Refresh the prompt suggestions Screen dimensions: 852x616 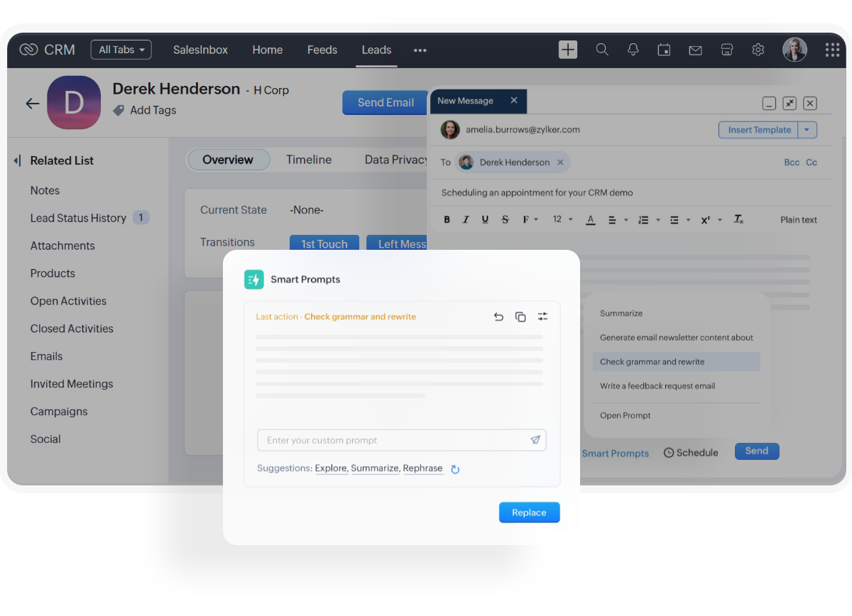(455, 469)
